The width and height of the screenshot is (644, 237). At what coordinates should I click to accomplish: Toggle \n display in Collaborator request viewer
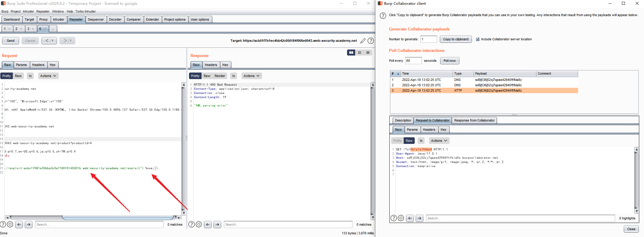click(x=421, y=141)
